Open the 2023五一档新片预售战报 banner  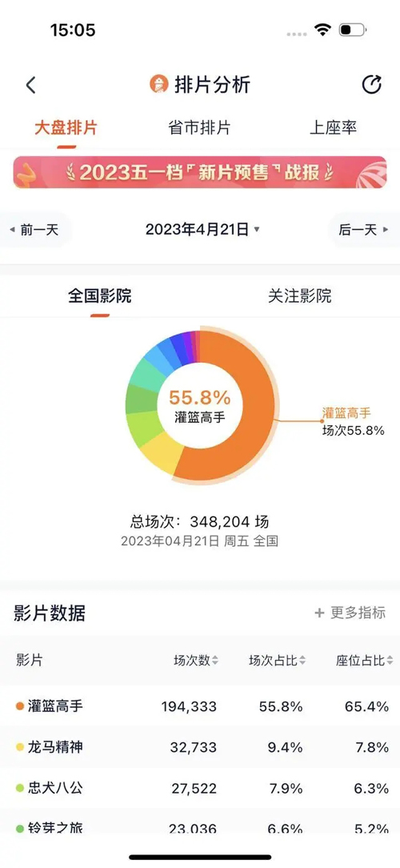pos(200,173)
